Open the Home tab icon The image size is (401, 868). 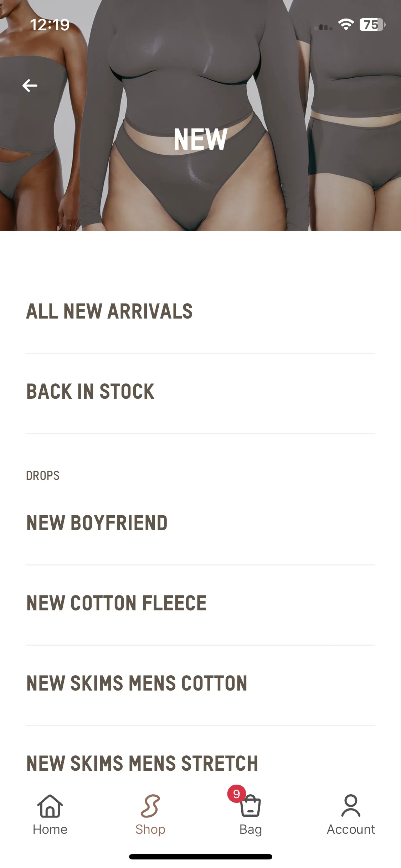point(50,806)
